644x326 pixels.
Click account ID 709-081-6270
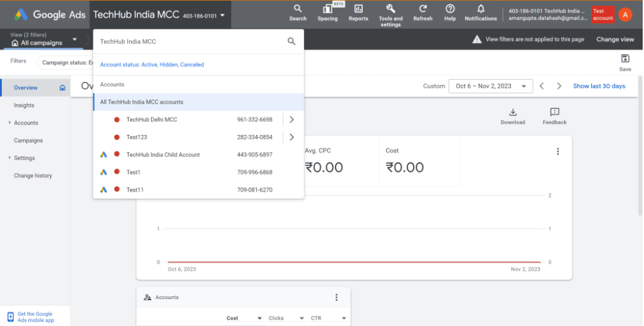pos(254,190)
